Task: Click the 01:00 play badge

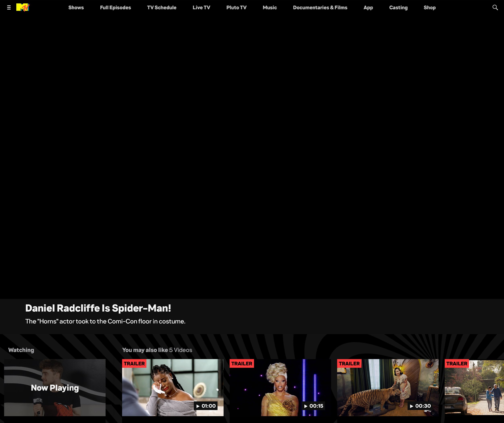Action: point(206,406)
